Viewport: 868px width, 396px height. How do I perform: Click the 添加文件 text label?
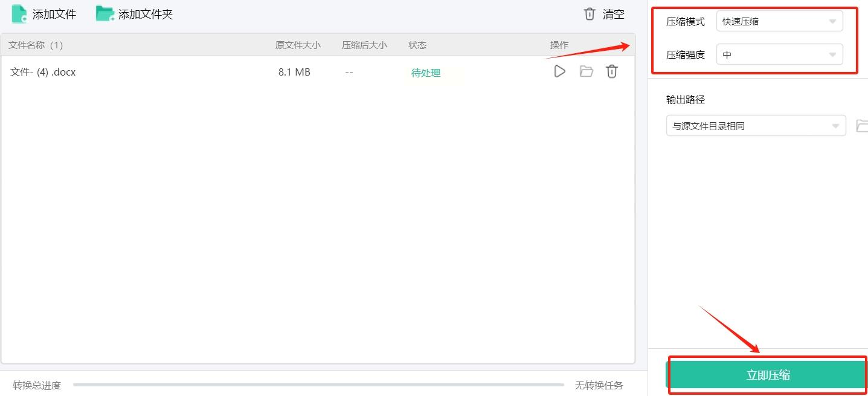point(54,15)
